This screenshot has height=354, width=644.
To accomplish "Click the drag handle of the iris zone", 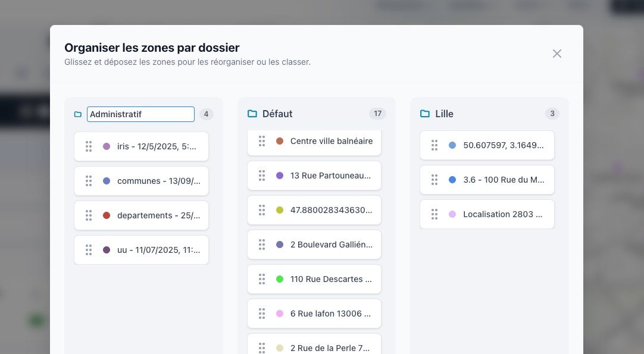I will (89, 146).
